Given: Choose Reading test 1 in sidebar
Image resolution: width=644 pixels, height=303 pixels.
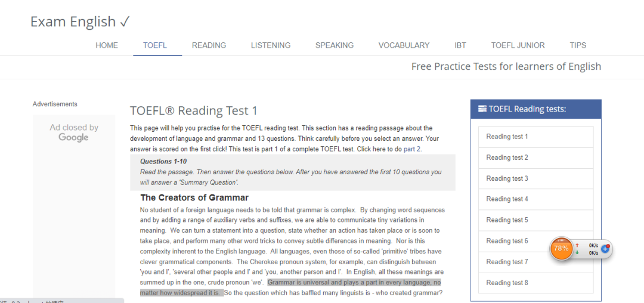Looking at the screenshot, I should 536,137.
